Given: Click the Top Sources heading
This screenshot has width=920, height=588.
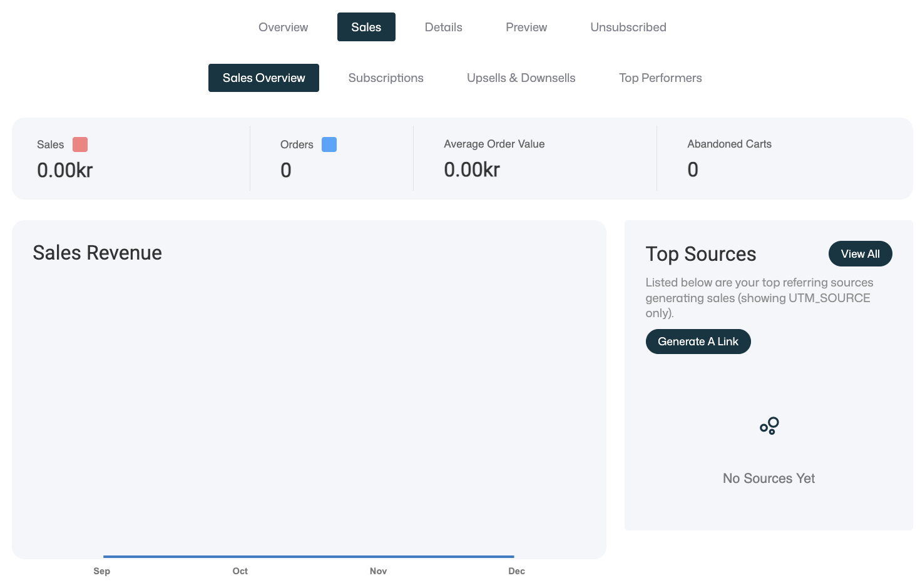Looking at the screenshot, I should (701, 254).
